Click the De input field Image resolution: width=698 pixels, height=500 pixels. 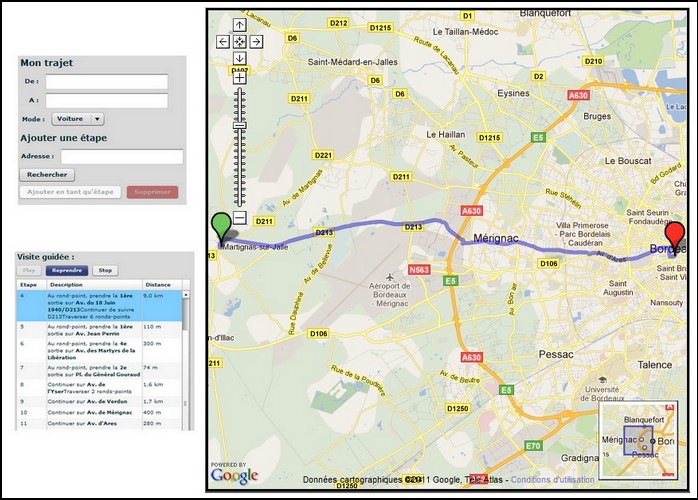[107, 82]
